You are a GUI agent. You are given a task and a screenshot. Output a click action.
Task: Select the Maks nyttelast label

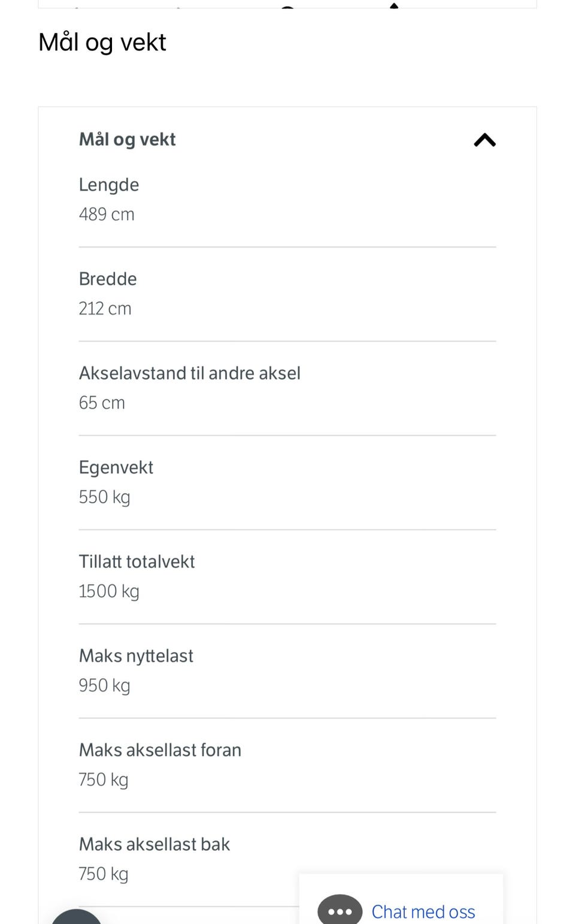point(136,656)
